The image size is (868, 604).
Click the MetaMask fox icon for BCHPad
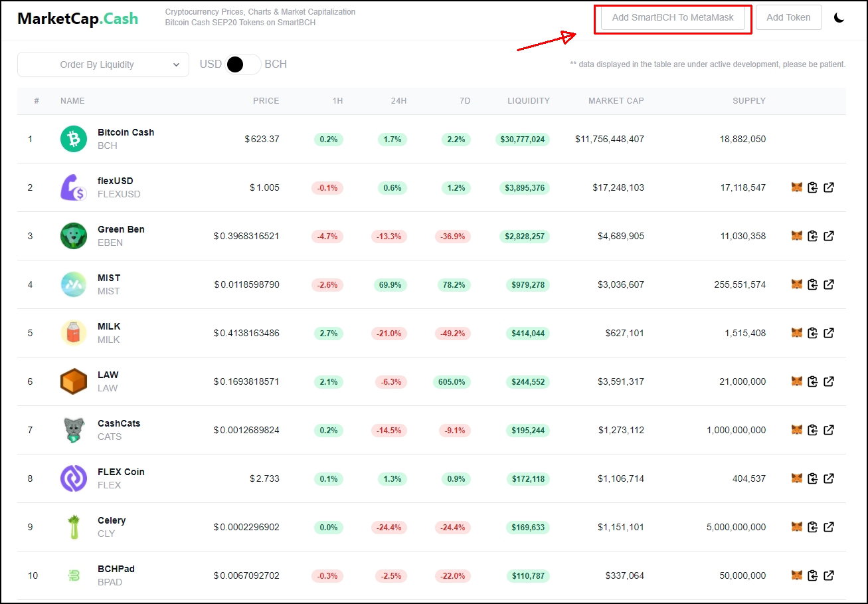[797, 575]
